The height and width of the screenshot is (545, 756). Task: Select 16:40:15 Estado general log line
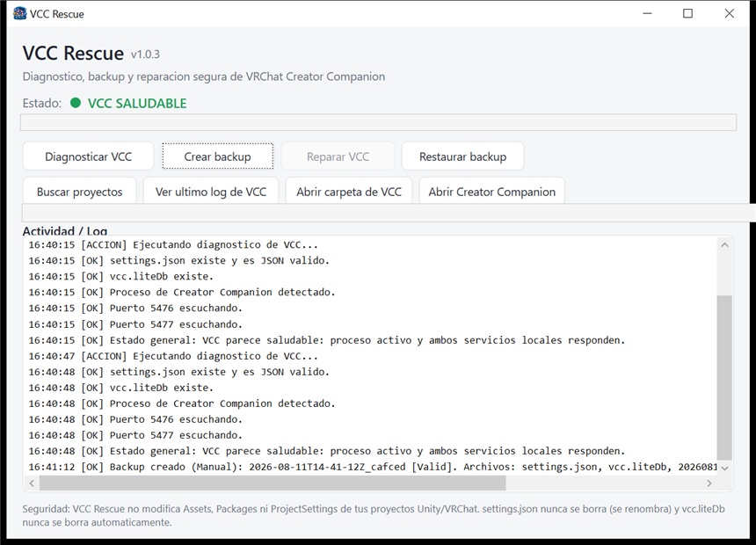326,340
